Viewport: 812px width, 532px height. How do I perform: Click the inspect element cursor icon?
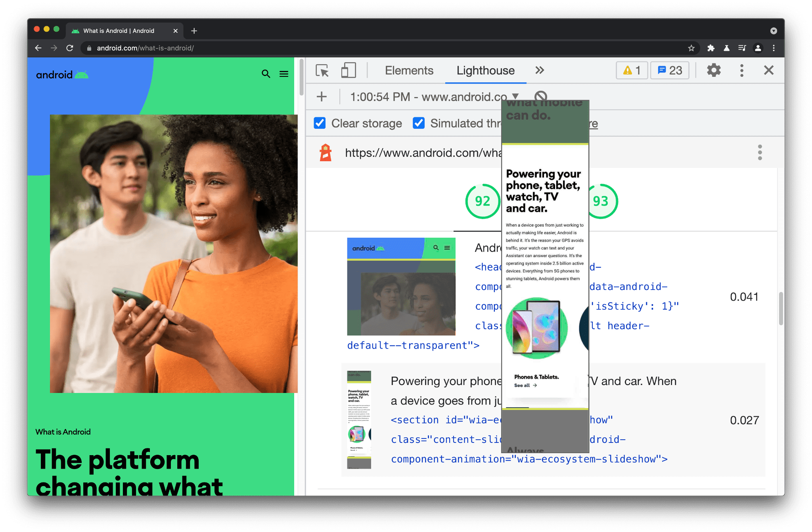pyautogui.click(x=322, y=70)
